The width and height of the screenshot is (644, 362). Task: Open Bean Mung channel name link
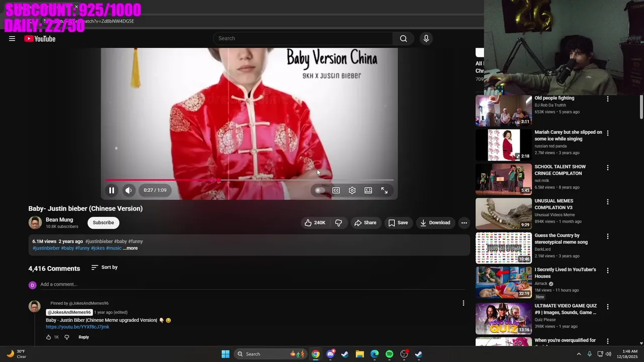[x=59, y=220]
